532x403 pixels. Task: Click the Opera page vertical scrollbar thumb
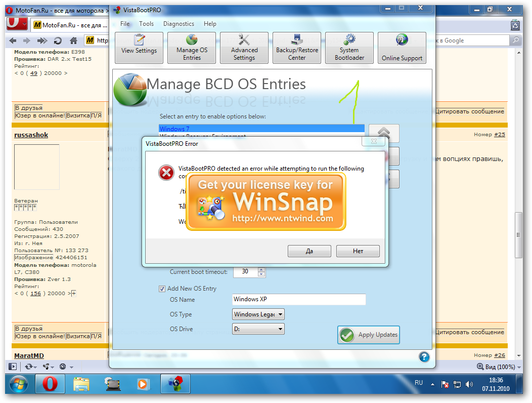point(518,235)
